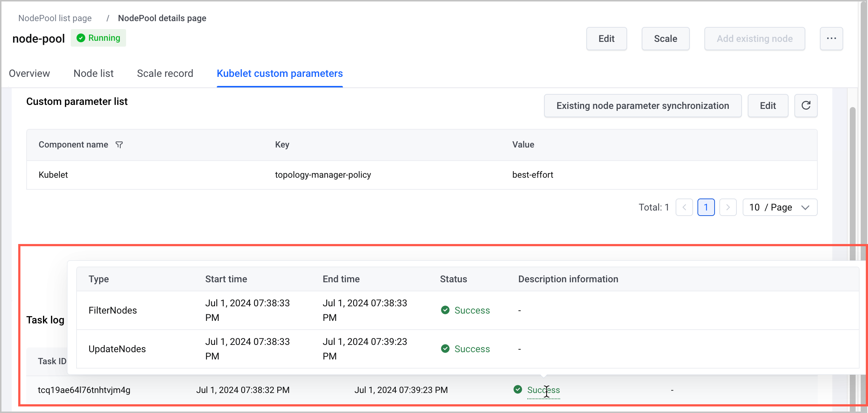Click the Kubelet component cell

click(x=53, y=175)
